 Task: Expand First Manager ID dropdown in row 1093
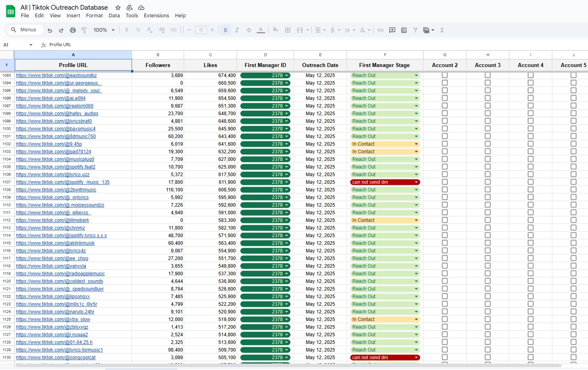(287, 75)
